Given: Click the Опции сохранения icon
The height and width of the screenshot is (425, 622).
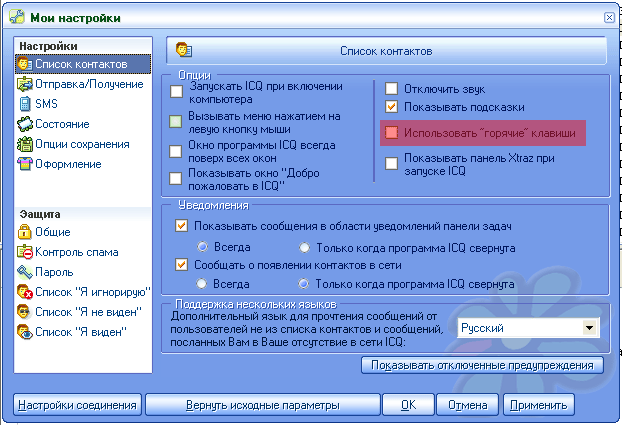Looking at the screenshot, I should 25,144.
